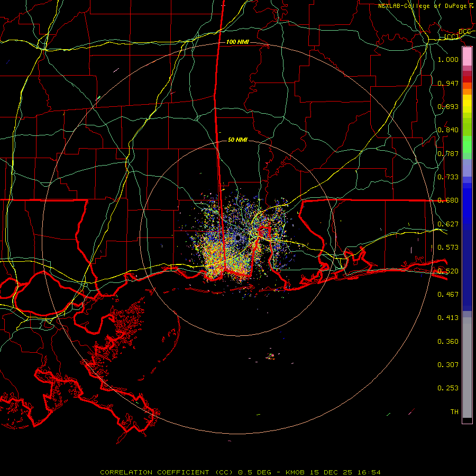Select the 0.413 scale label
Image resolution: width=476 pixels, height=476 pixels.
pos(448,318)
